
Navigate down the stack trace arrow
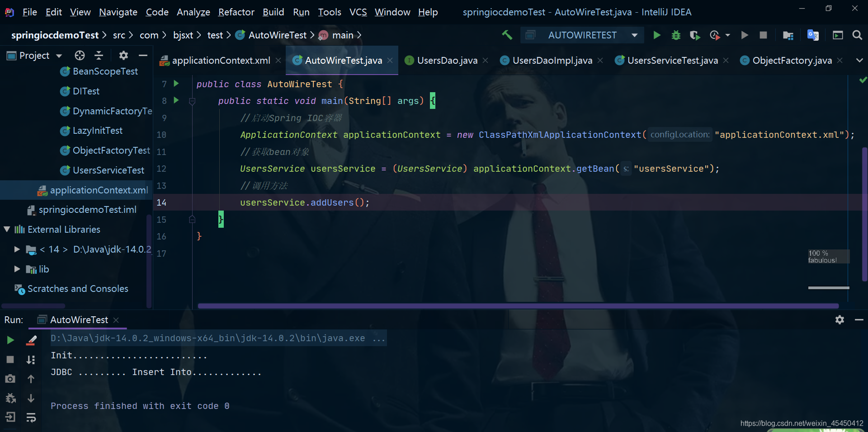pyautogui.click(x=31, y=398)
